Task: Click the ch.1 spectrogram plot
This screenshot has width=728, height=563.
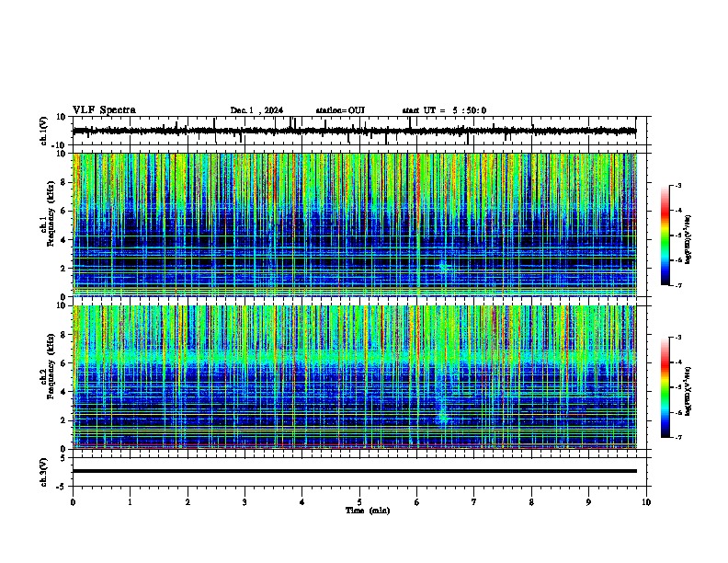Action: (x=355, y=224)
